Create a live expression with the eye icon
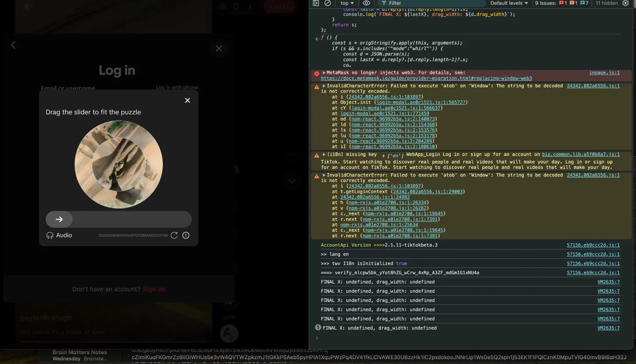 pyautogui.click(x=366, y=3)
